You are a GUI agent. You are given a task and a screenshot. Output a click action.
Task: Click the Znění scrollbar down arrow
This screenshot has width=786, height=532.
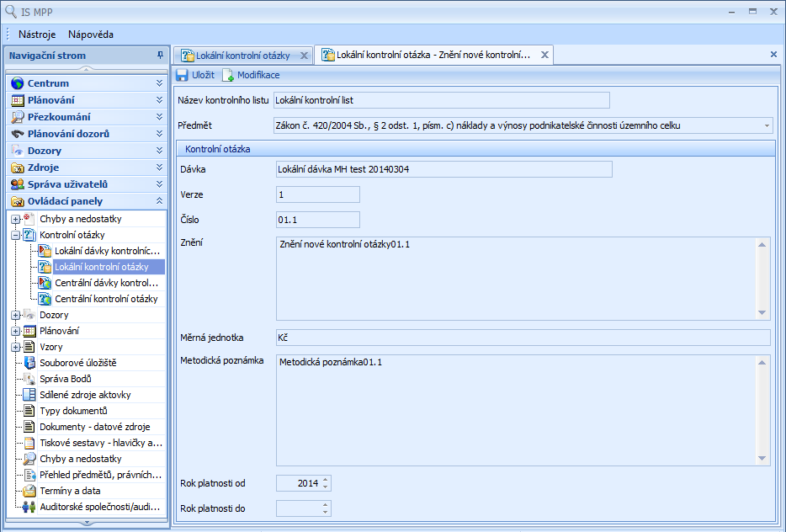point(762,313)
